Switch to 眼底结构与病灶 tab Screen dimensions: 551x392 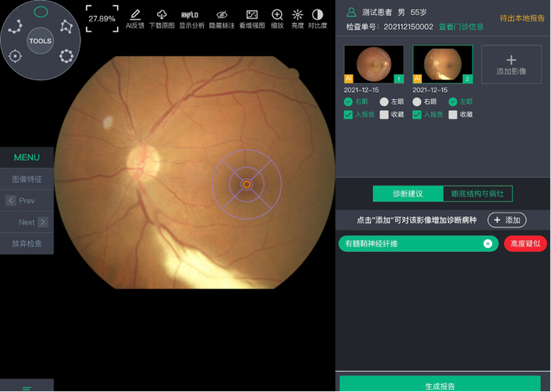(x=477, y=194)
